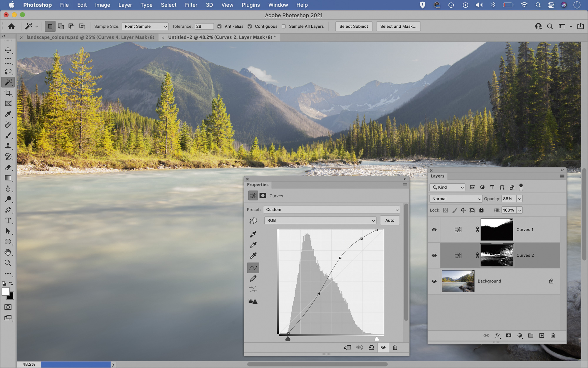The image size is (588, 368).
Task: Expand the blend mode Normal dropdown
Action: pyautogui.click(x=456, y=199)
